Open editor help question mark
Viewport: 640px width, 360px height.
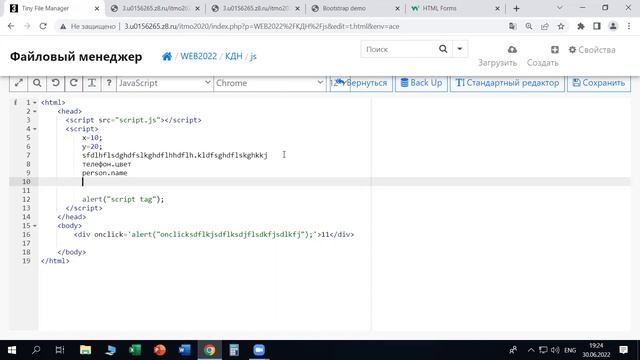[109, 83]
